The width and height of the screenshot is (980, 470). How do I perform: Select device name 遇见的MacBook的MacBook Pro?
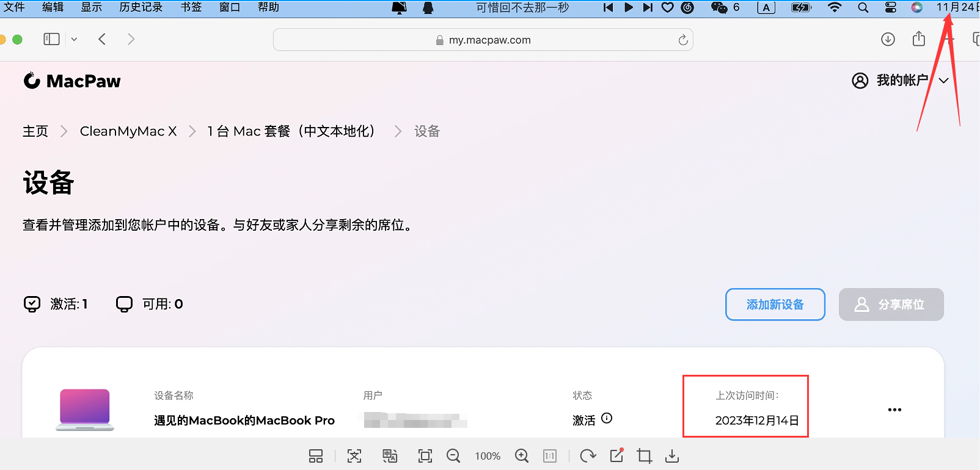coord(244,421)
